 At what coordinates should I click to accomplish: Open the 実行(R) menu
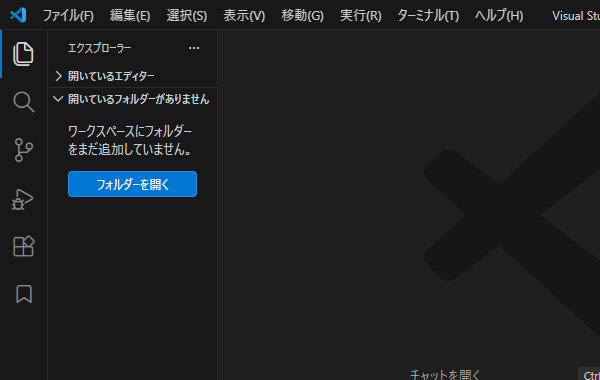coord(361,16)
